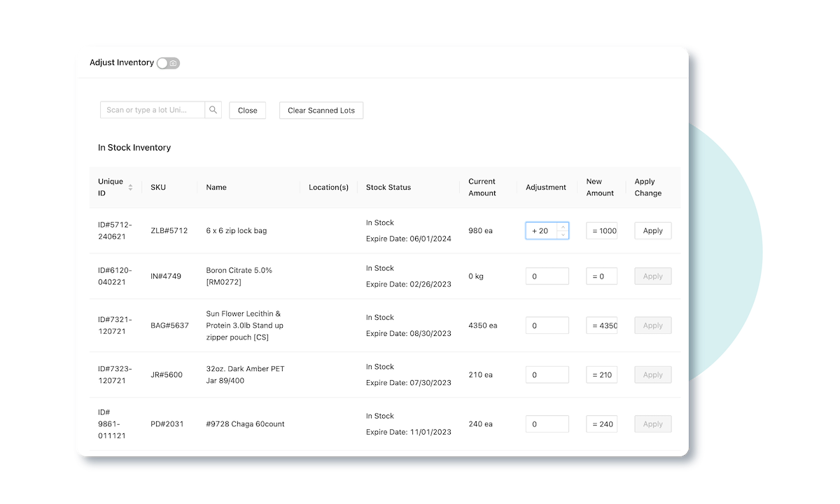Click Boron Citrate adjustment input

point(547,276)
